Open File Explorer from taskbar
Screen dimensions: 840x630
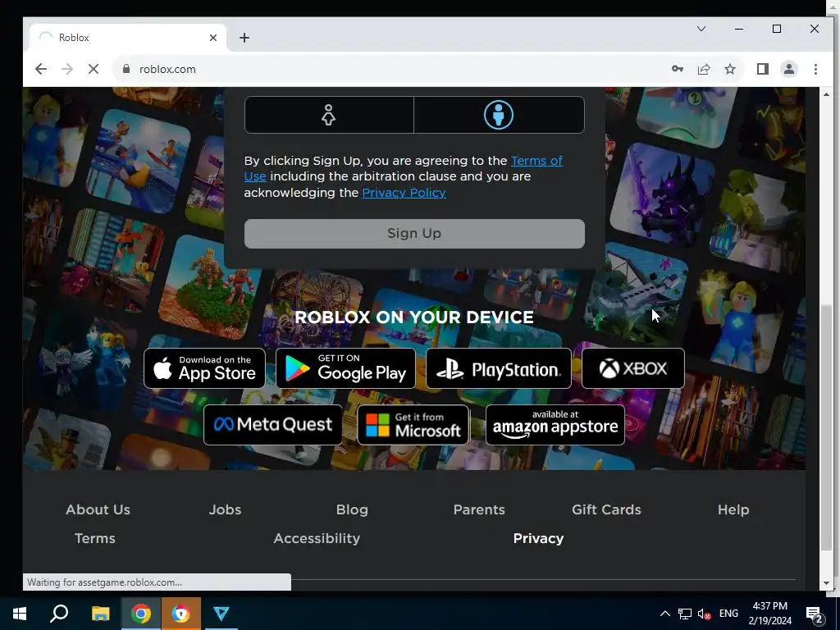[x=100, y=614]
